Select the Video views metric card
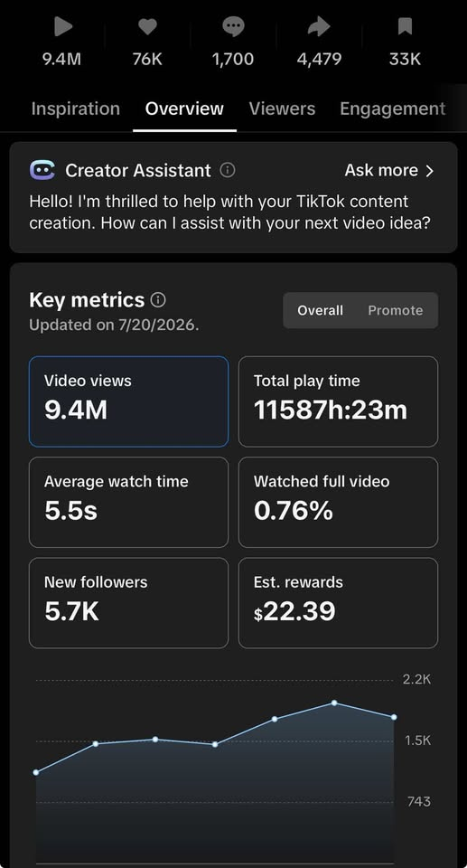This screenshot has height=868, width=467. 128,401
